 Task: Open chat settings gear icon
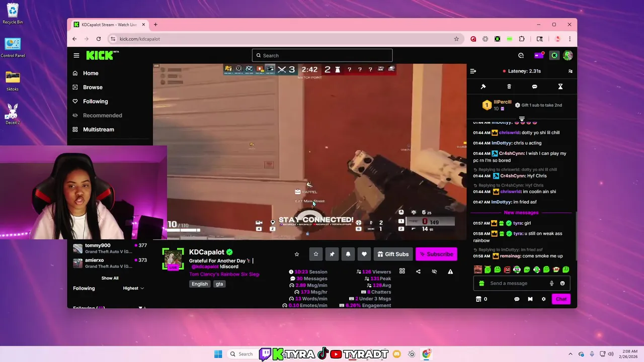543,299
